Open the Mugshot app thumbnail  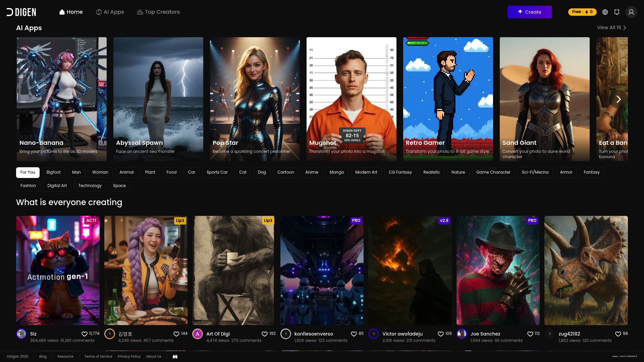[351, 99]
